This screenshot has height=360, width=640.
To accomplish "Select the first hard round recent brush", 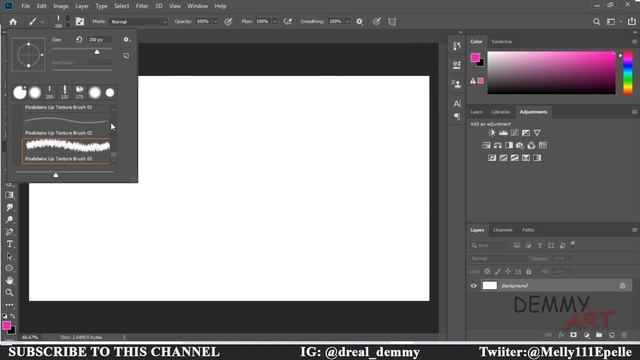I will coord(20,93).
